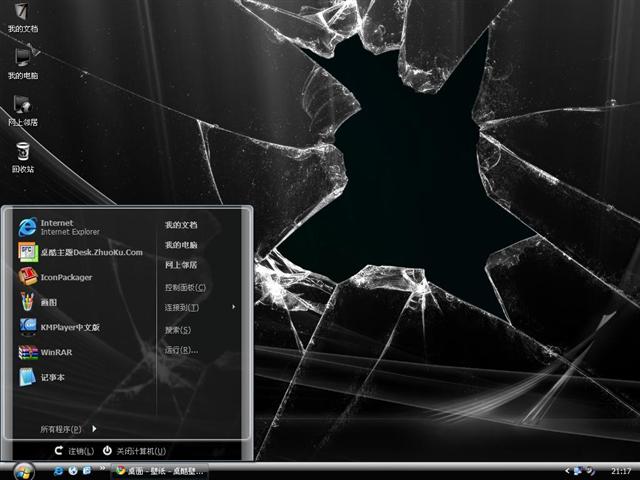The width and height of the screenshot is (640, 480).
Task: Open 搜索(S) from the start menu
Action: 178,330
